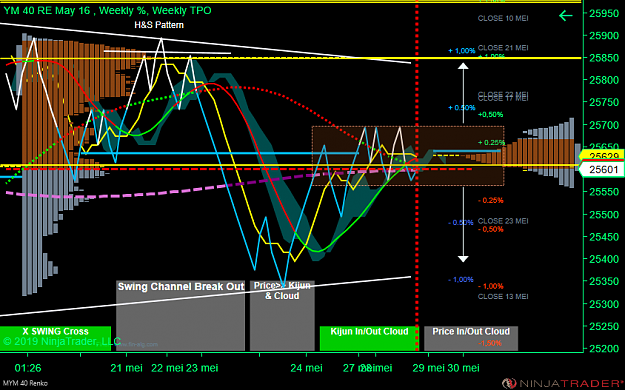Click the green left arrow icon
625x390 pixels.
(566, 16)
